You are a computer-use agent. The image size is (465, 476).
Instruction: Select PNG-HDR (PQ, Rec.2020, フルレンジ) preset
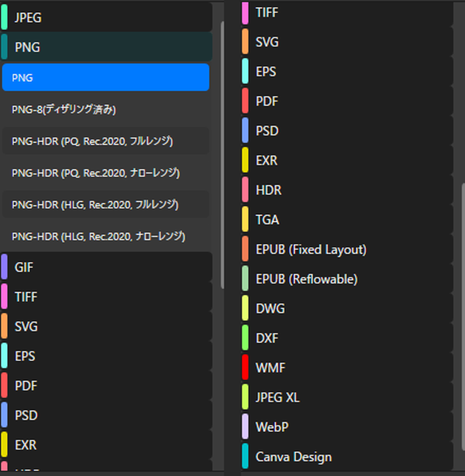(x=106, y=141)
